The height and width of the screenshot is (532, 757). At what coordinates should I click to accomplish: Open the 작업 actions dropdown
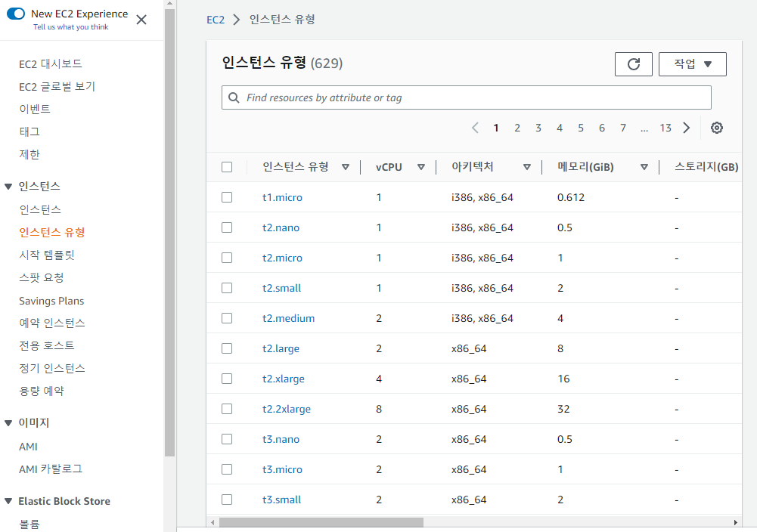coord(692,64)
